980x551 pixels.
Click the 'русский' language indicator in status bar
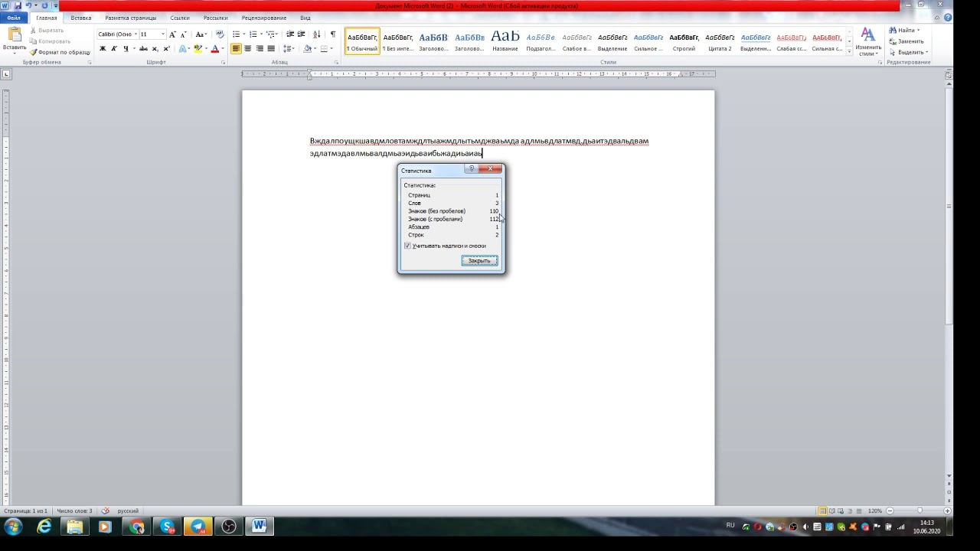tap(128, 510)
